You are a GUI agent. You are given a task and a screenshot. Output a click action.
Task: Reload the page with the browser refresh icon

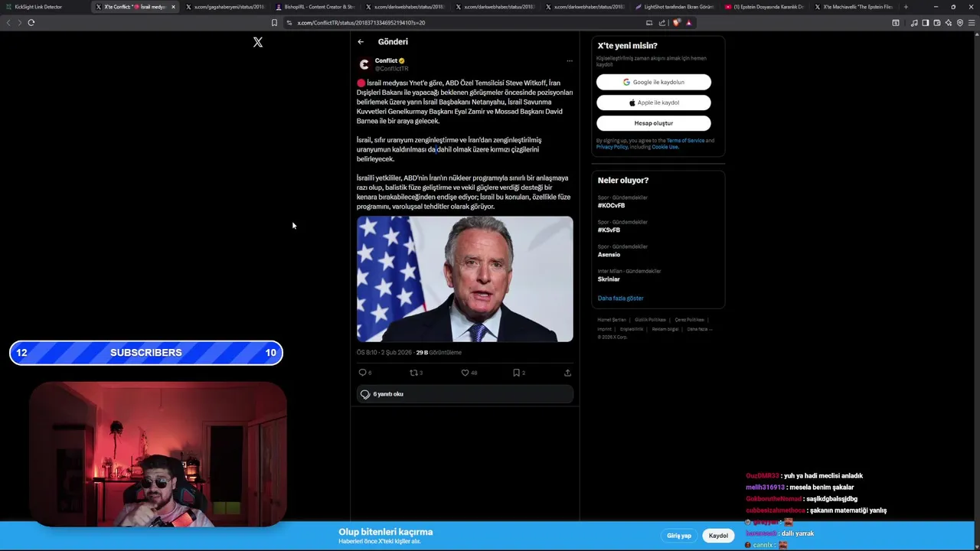31,23
